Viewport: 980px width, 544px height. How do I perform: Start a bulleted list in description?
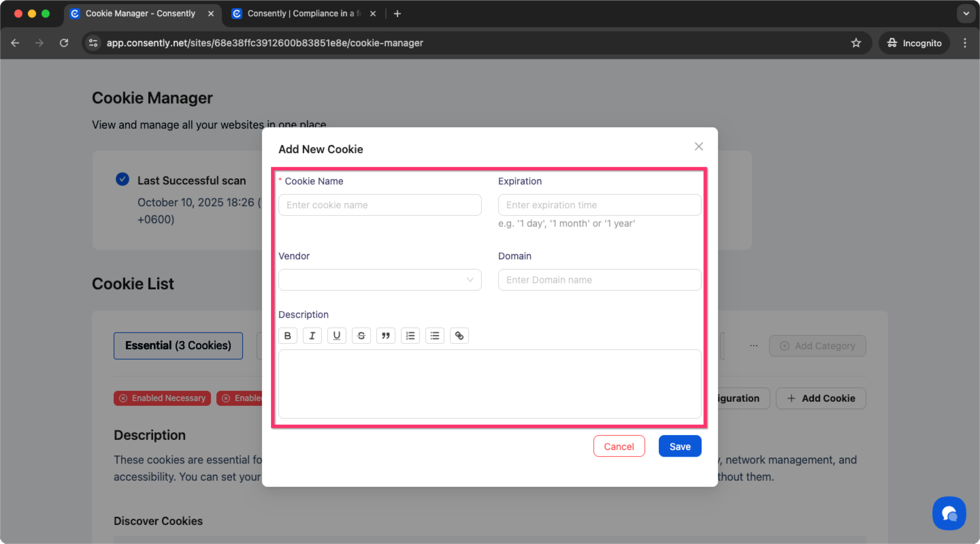coord(435,335)
